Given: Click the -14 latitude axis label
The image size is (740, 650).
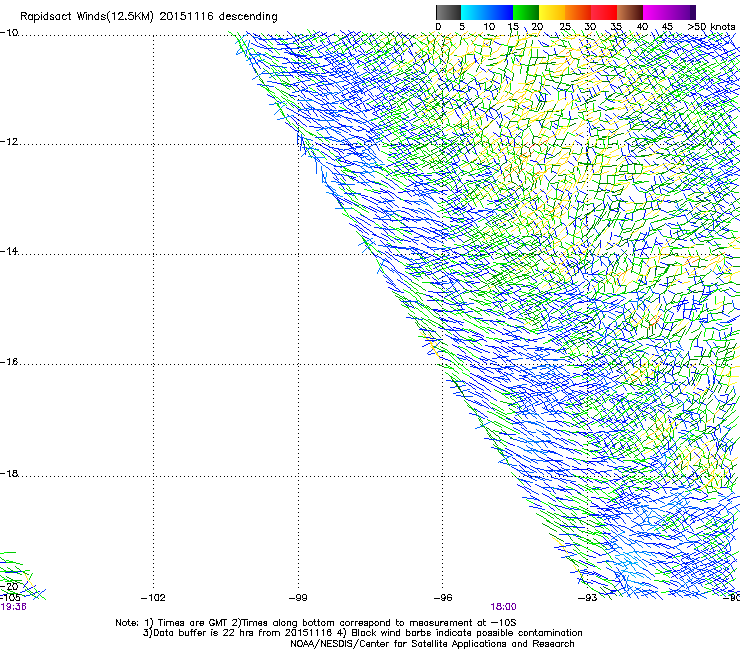Looking at the screenshot, I should point(9,251).
